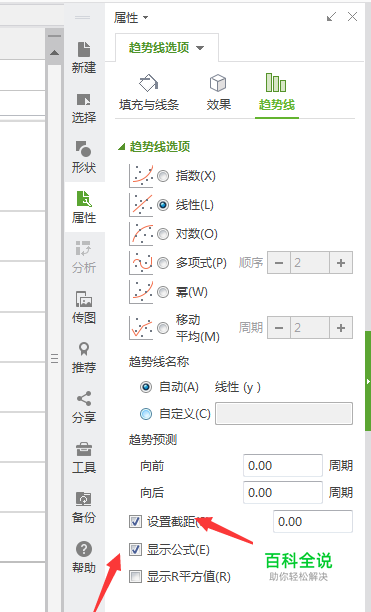
Task: Select the 指数(X) radio button
Action: point(163,176)
